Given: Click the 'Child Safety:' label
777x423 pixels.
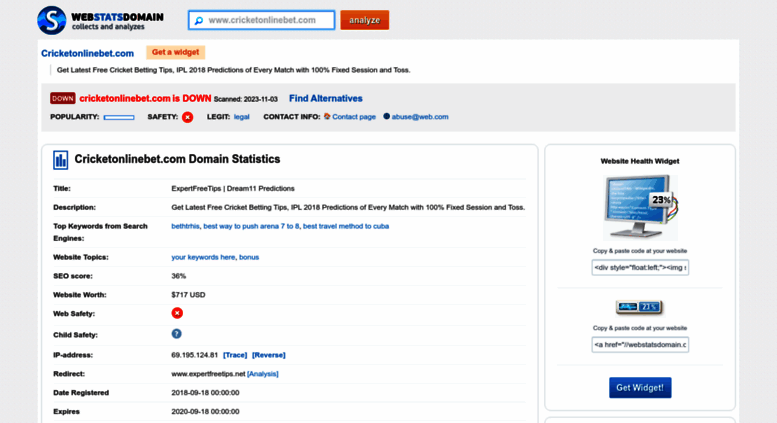Looking at the screenshot, I should tap(75, 335).
